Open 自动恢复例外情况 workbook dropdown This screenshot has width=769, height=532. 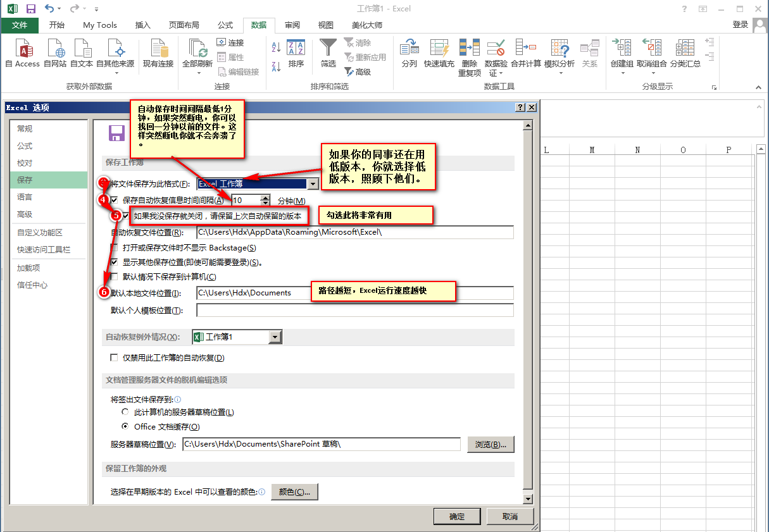tap(275, 337)
